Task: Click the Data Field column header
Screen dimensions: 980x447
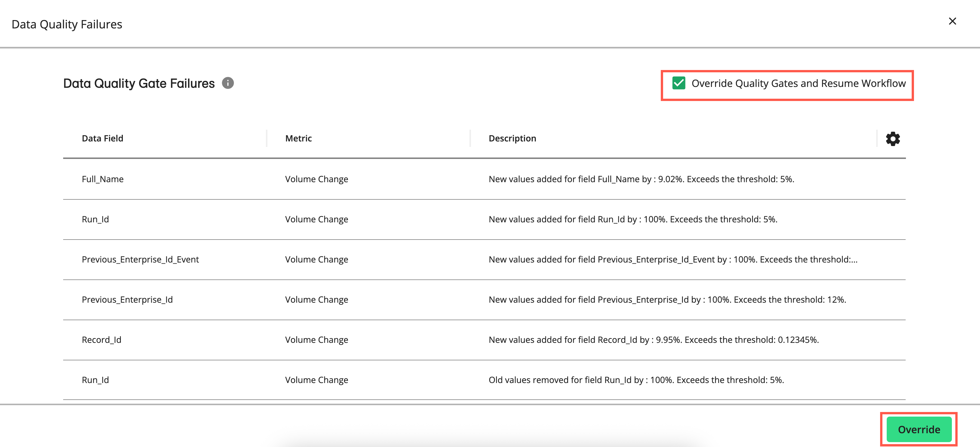Action: point(102,138)
